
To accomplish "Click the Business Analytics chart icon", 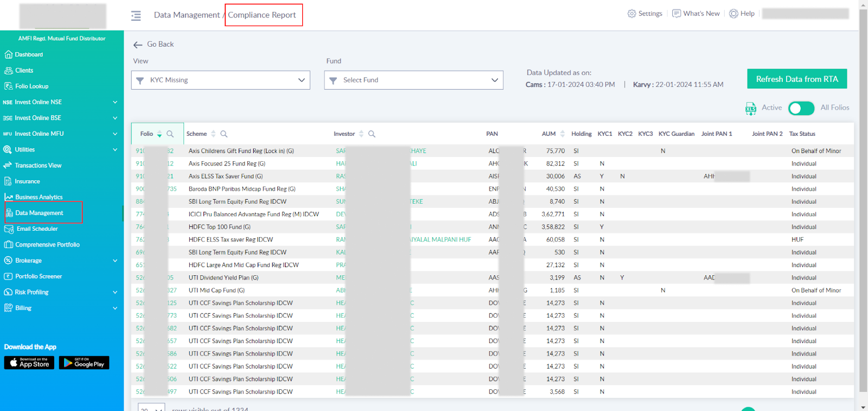I will click(9, 197).
